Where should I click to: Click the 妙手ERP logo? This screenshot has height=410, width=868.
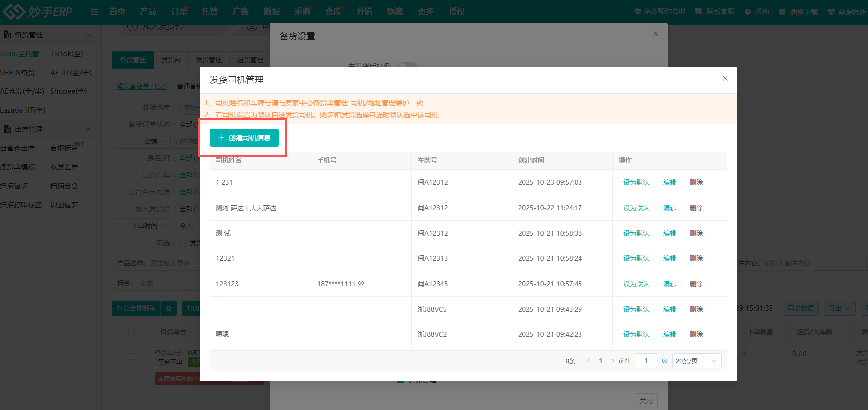pos(38,11)
